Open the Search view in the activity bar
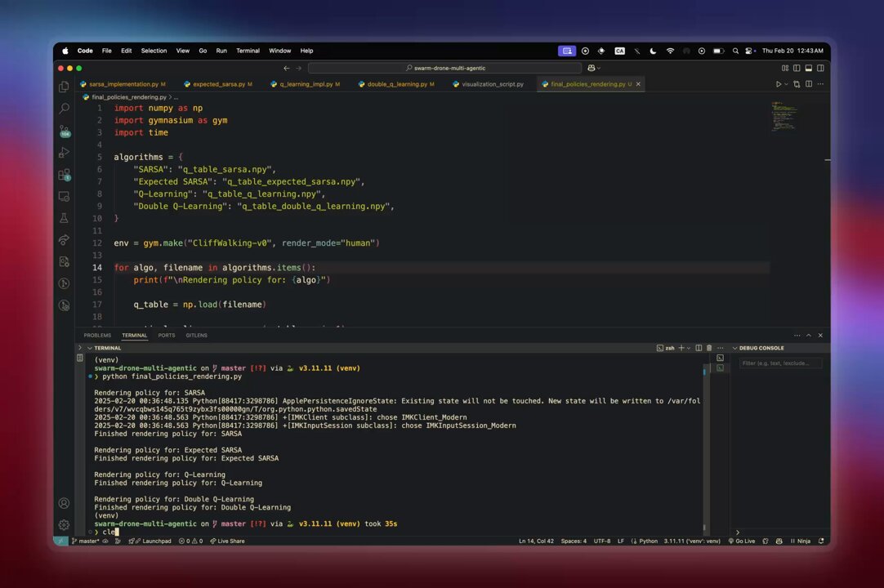Screen dimensions: 884x588 (x=65, y=109)
